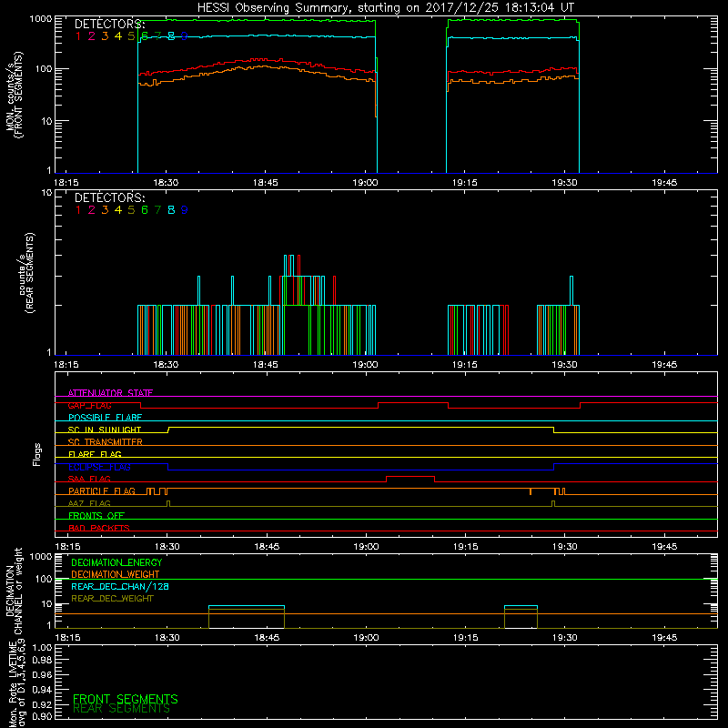Click the ATTENUATOR_STATE flag label

coord(110,393)
